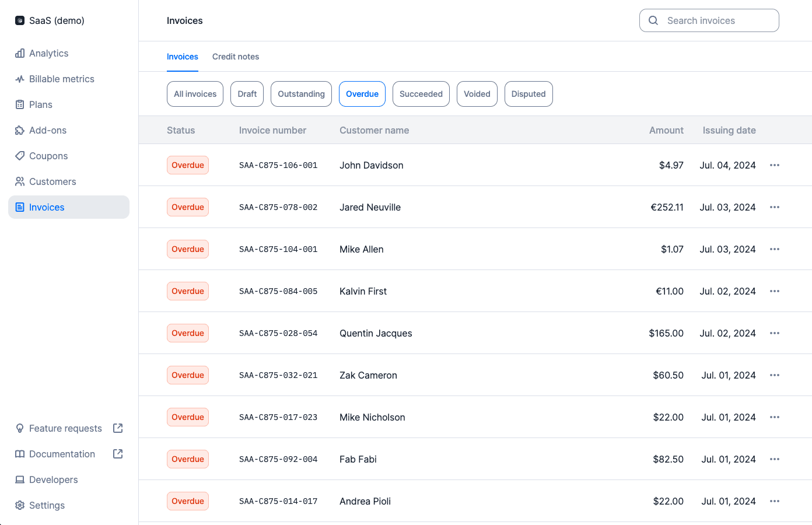Click the Coupons tag icon

coord(20,156)
